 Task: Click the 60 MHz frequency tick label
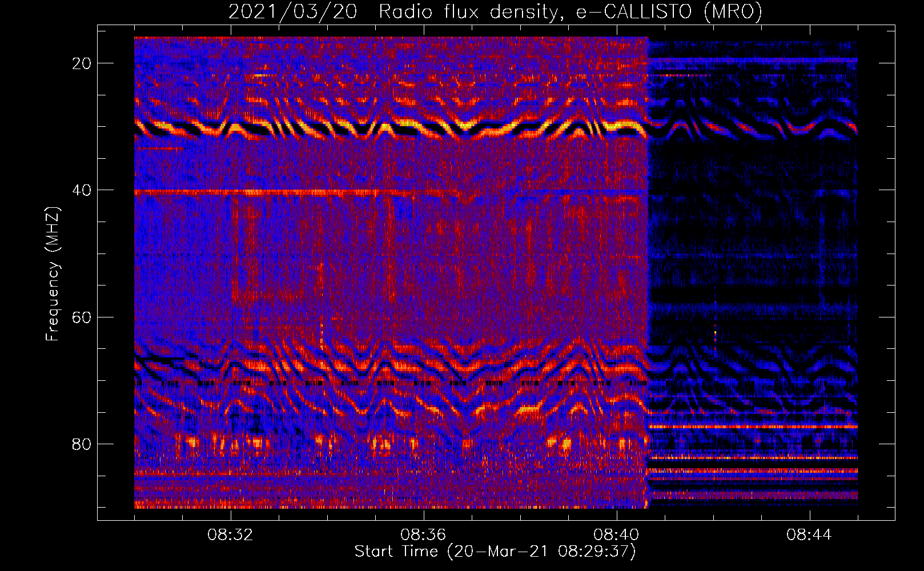82,317
